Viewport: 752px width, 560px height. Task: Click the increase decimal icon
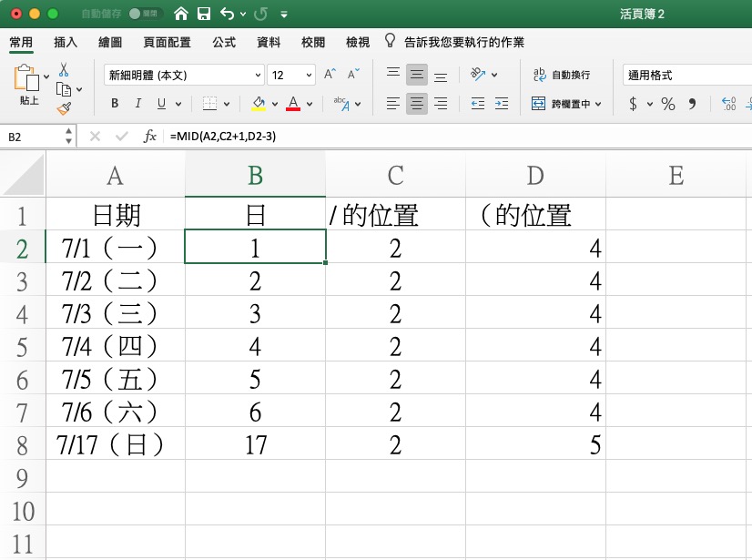pos(728,103)
